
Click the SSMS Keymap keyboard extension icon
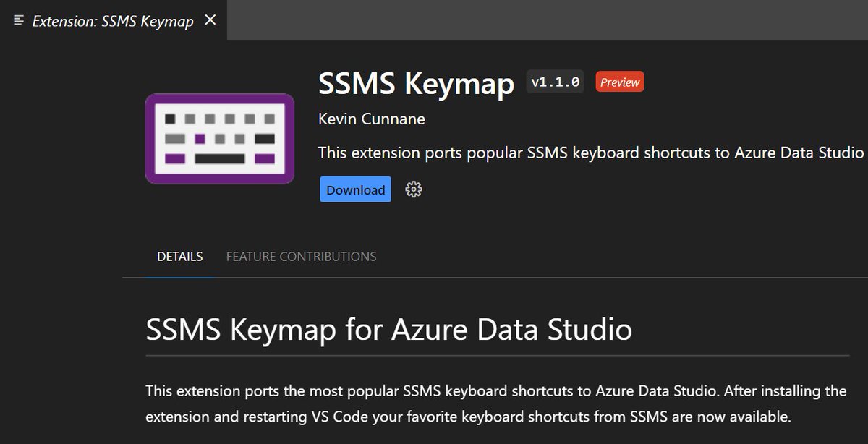220,138
